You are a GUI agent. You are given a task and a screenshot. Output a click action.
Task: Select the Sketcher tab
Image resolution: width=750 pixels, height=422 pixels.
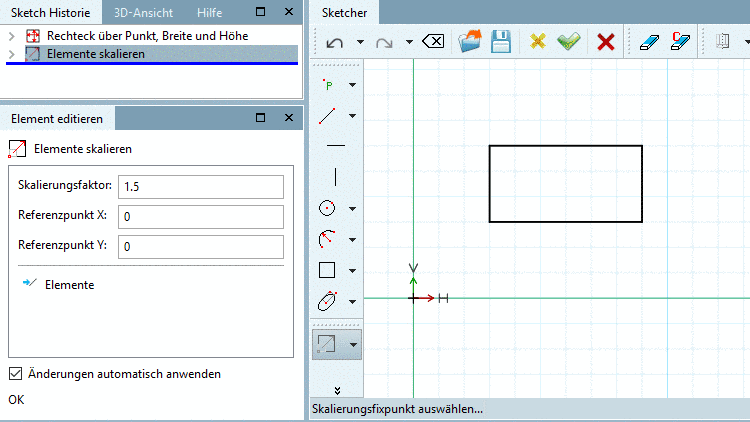(x=344, y=12)
